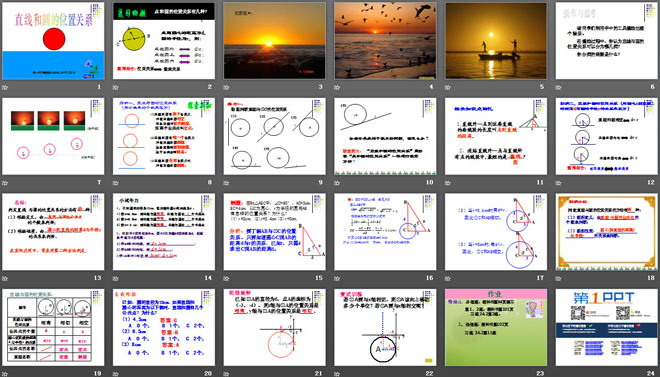Image resolution: width=660 pixels, height=377 pixels.
Task: Open slide 17 with two triangle-circle figures
Action: pyautogui.click(x=496, y=232)
